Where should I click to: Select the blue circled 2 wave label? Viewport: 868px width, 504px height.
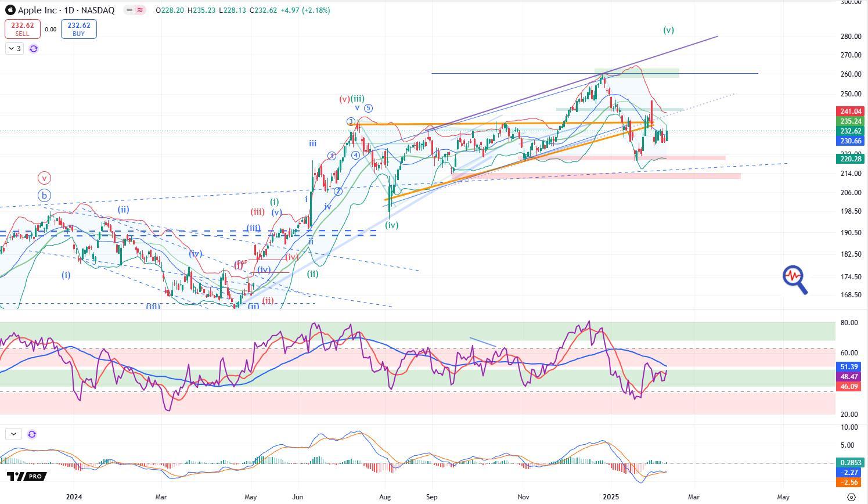(338, 191)
